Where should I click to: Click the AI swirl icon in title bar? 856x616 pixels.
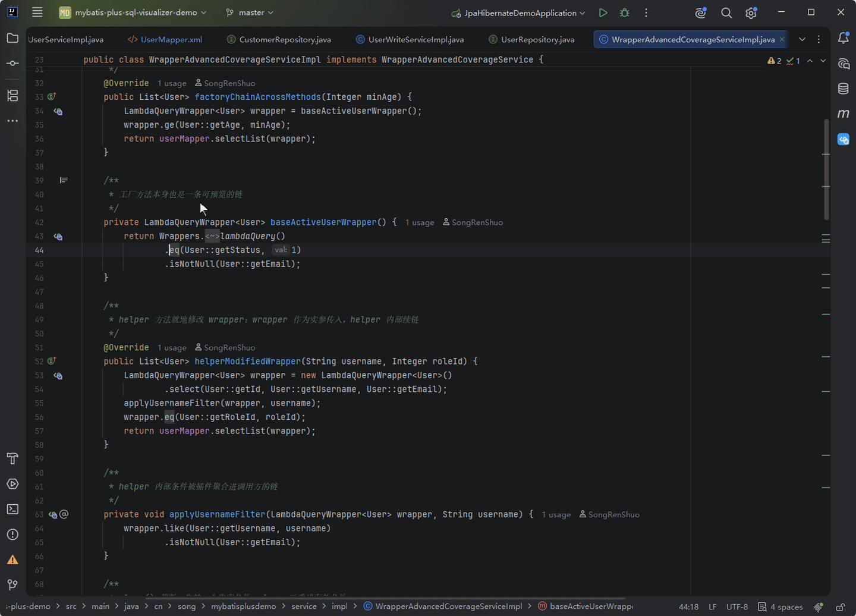[701, 12]
